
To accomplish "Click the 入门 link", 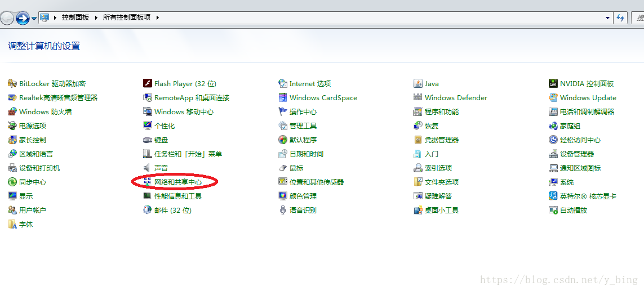I will pyautogui.click(x=432, y=154).
